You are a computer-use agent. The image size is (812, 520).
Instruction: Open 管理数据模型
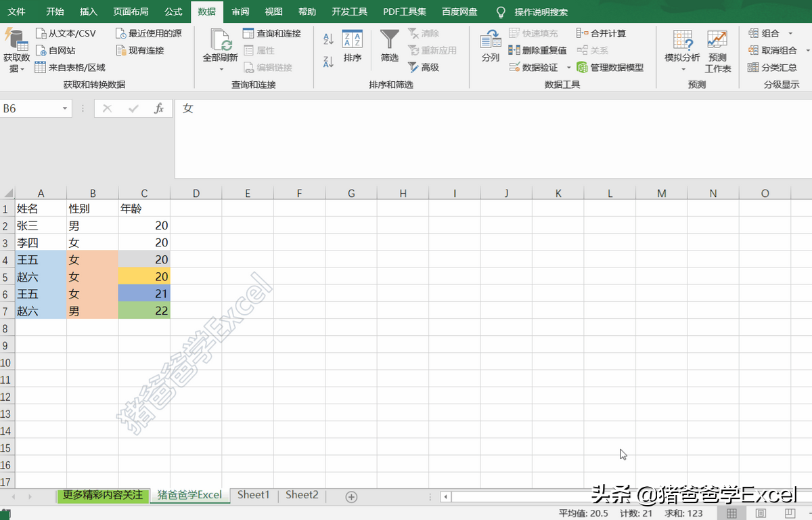tap(610, 67)
